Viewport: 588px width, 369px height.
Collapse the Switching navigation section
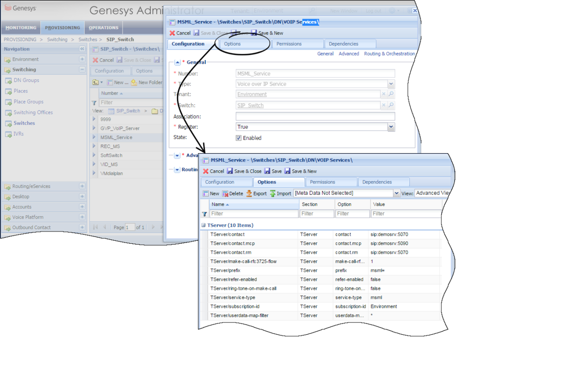click(x=82, y=69)
